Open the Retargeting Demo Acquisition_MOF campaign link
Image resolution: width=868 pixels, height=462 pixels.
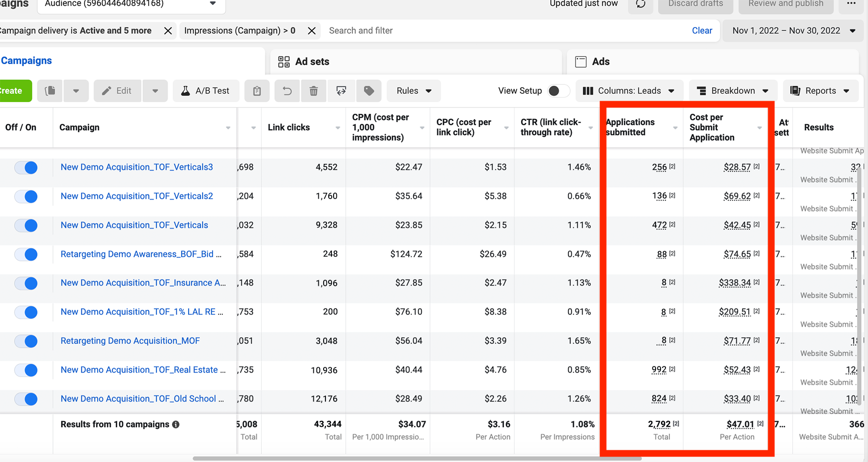[130, 341]
